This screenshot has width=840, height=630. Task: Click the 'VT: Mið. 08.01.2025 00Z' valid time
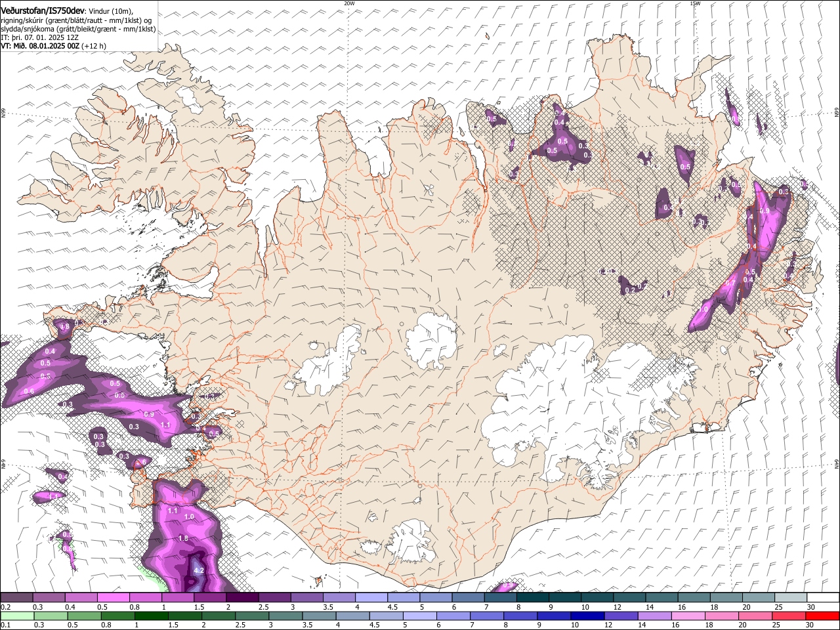pos(40,46)
